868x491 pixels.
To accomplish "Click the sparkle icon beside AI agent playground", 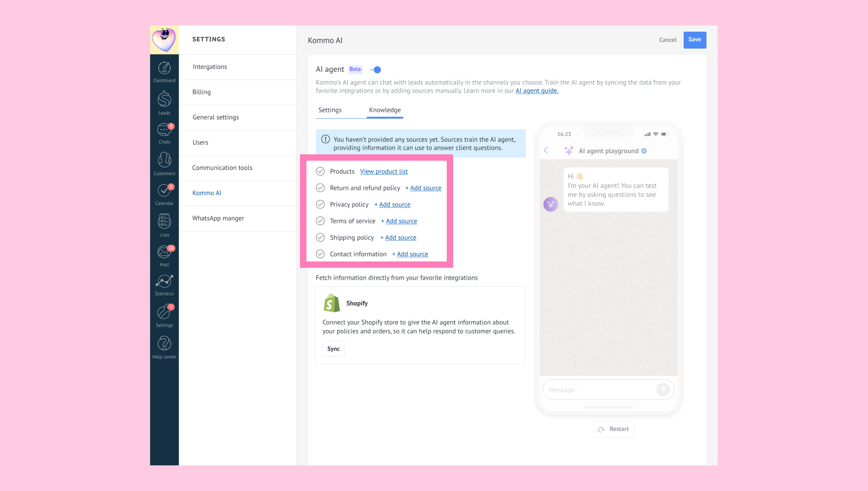I will click(x=569, y=150).
